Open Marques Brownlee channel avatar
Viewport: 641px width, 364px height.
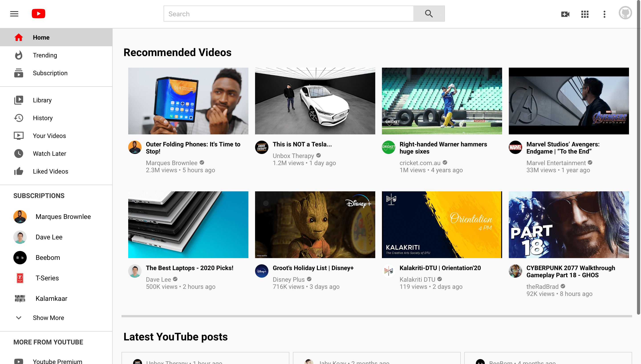[20, 216]
